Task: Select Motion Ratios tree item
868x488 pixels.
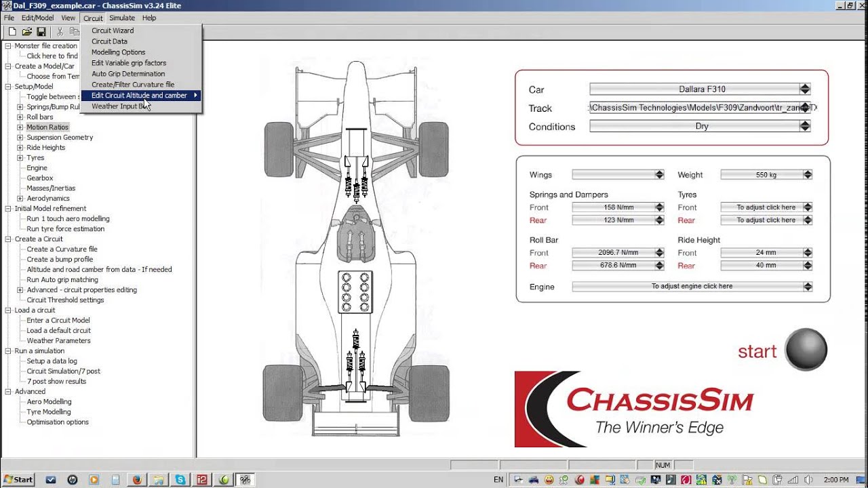Action: (x=47, y=127)
